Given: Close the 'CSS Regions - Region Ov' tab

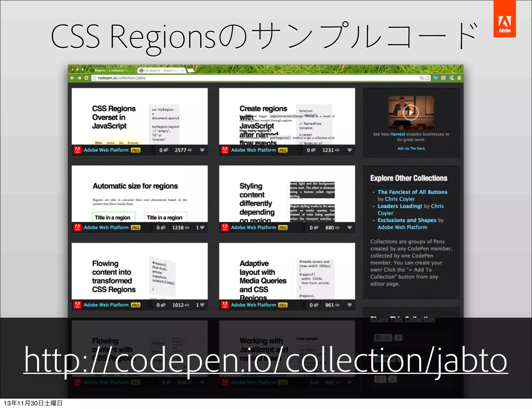Looking at the screenshot, I should tap(182, 71).
